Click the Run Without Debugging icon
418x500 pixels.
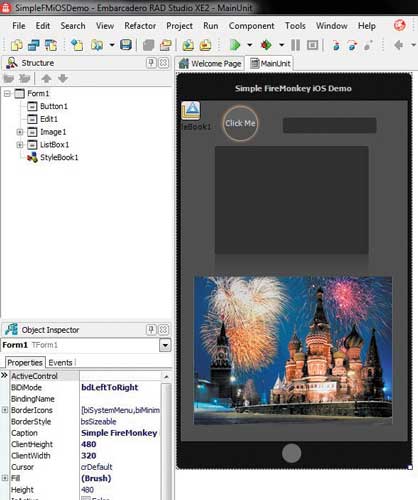point(266,45)
